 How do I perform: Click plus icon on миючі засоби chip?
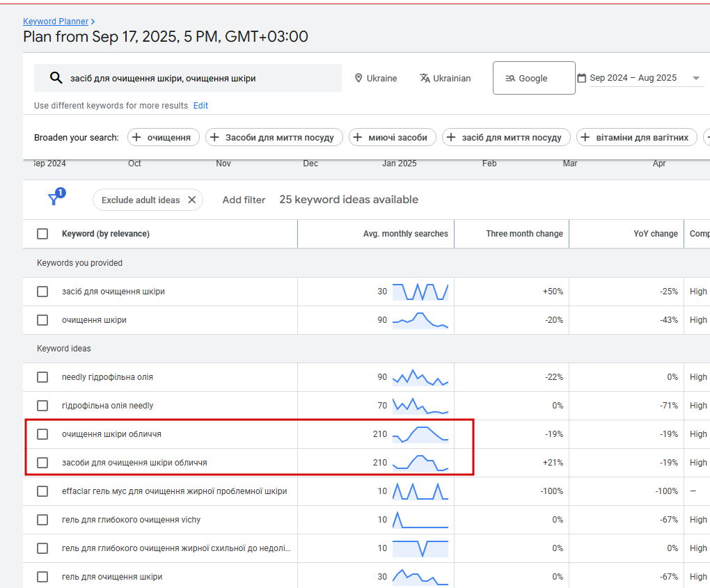[358, 137]
